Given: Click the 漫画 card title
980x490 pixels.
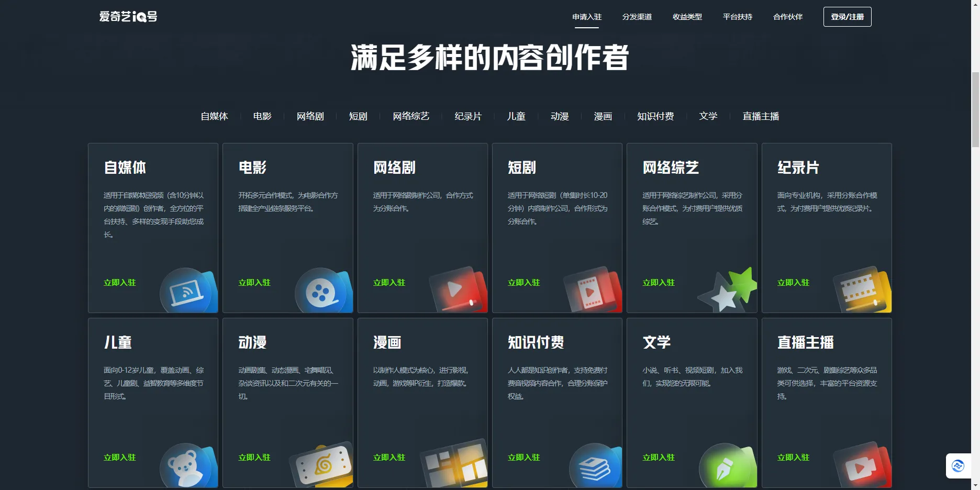Looking at the screenshot, I should [387, 342].
